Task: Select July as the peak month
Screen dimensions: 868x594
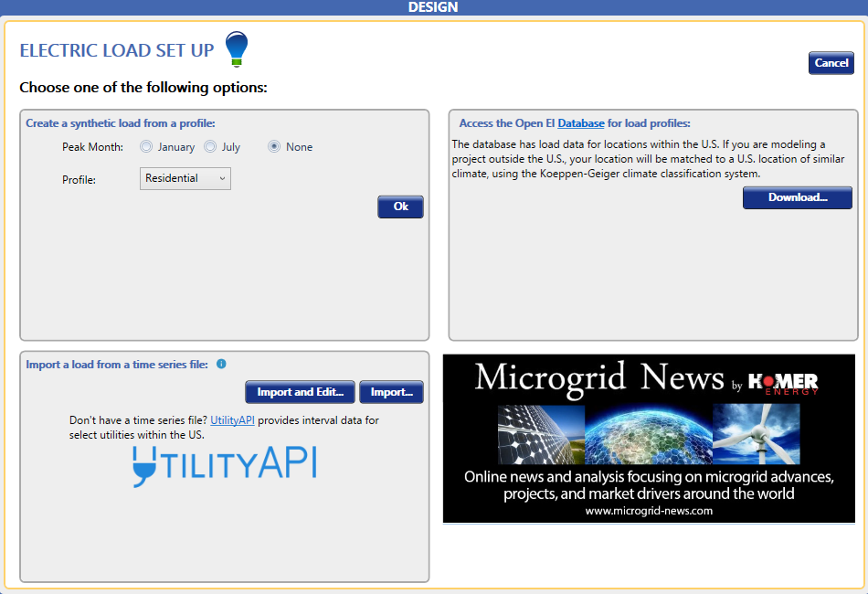Action: (x=210, y=146)
